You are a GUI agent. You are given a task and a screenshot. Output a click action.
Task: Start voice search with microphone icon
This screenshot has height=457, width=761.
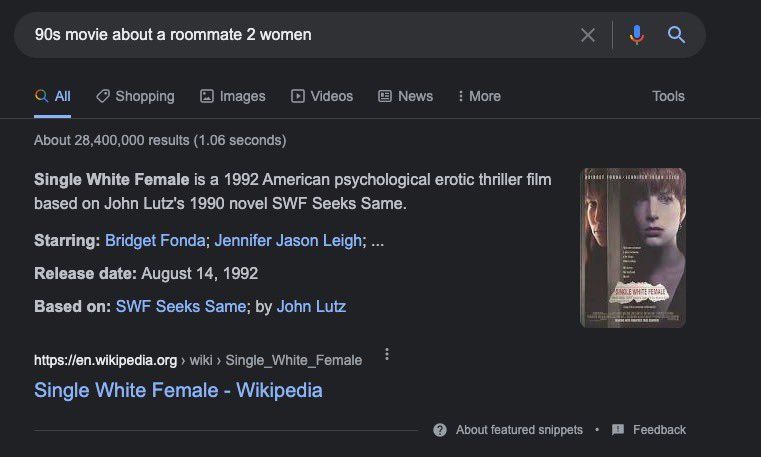(x=637, y=35)
